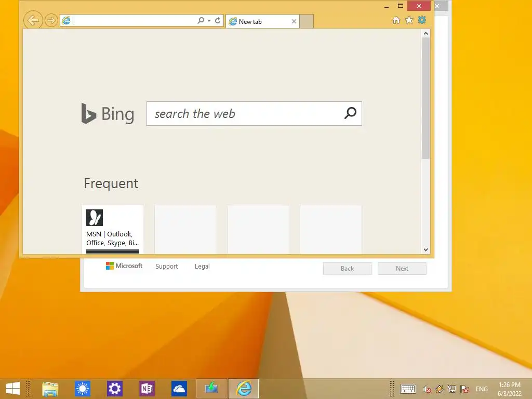
Task: Open a new blank tab button
Action: coord(307,21)
